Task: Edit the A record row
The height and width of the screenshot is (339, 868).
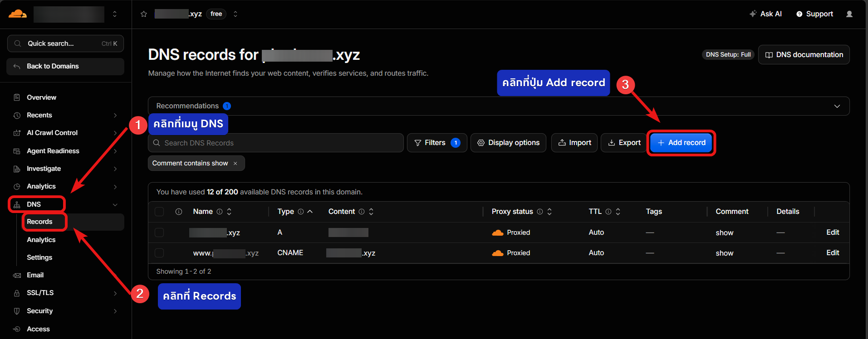Action: pyautogui.click(x=833, y=232)
